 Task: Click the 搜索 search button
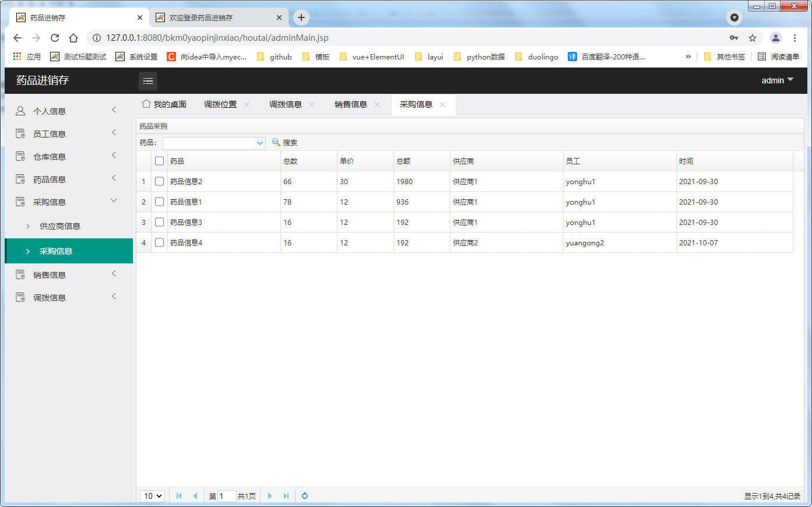click(x=285, y=142)
